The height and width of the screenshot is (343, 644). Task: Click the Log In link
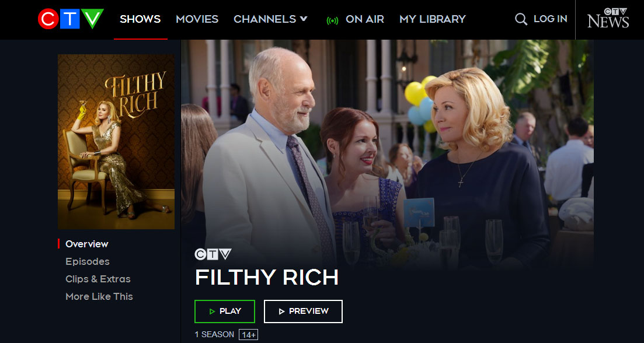(x=551, y=19)
